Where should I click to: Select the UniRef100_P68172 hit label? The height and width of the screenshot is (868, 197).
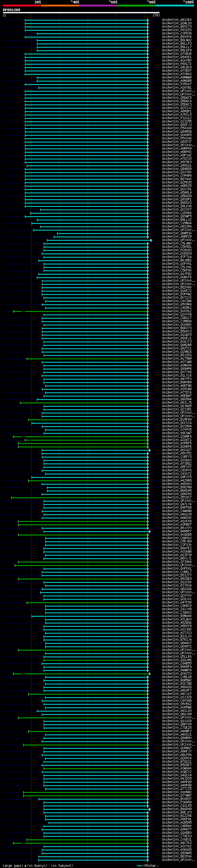pyautogui.click(x=177, y=64)
